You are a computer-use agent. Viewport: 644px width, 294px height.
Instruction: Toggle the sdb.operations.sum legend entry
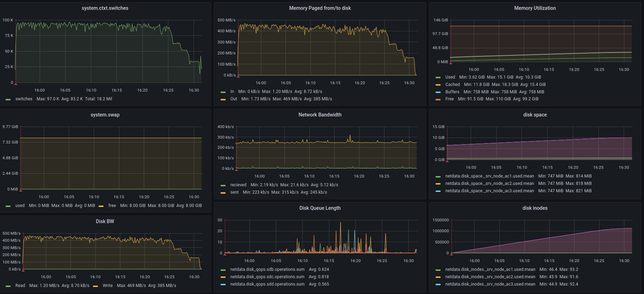[267, 269]
